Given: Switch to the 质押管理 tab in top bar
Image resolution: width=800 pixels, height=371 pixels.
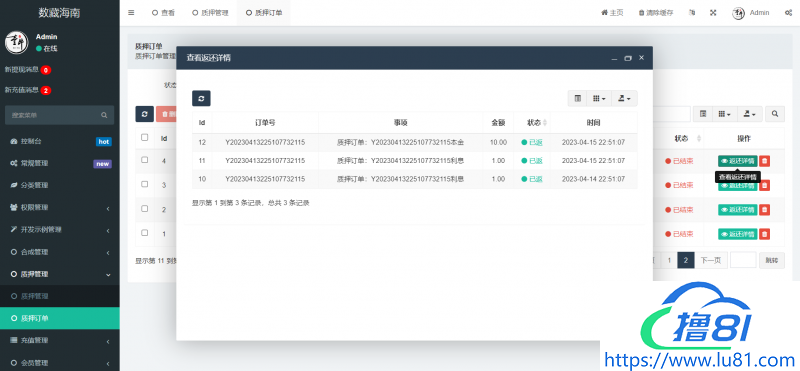Looking at the screenshot, I should point(210,13).
